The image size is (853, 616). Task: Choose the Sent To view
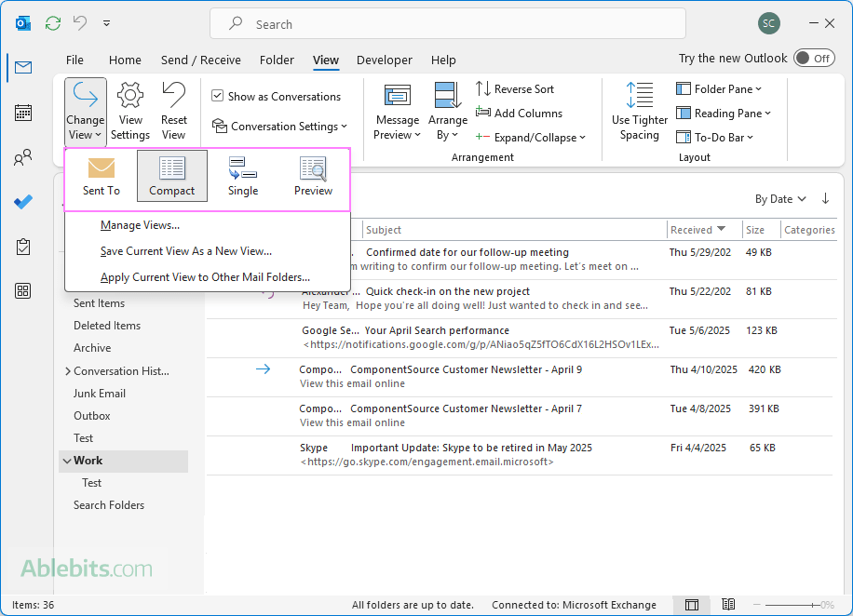point(102,177)
